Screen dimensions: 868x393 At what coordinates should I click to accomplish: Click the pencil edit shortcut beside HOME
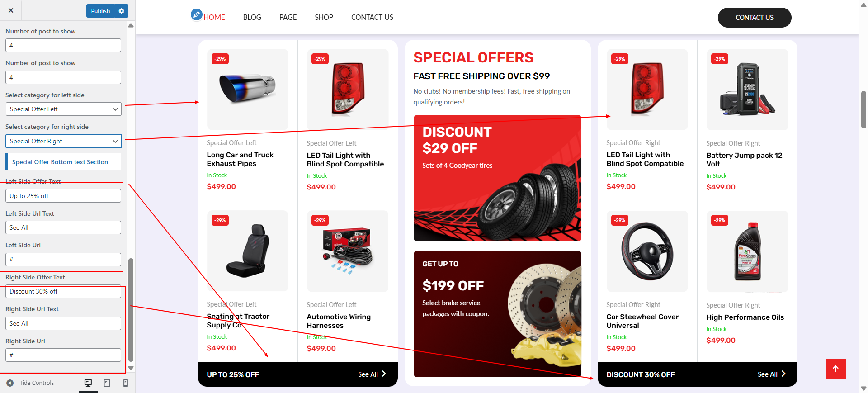pyautogui.click(x=196, y=15)
